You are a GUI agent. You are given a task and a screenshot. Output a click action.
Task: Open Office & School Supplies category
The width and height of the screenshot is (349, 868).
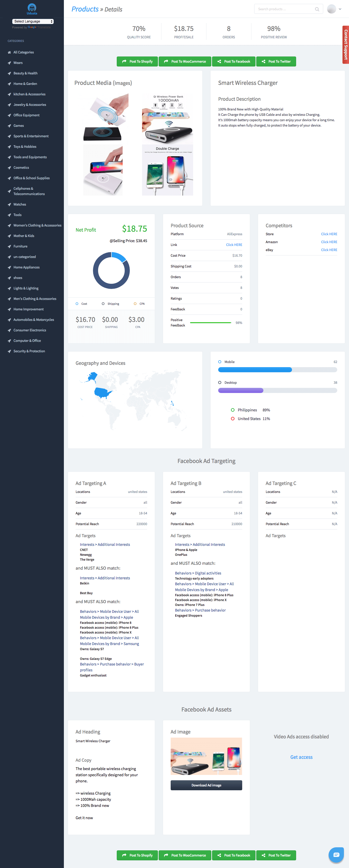click(31, 178)
